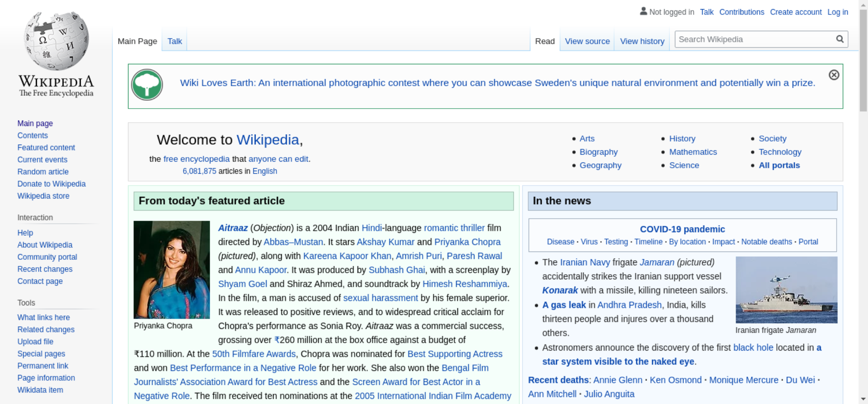This screenshot has width=868, height=404.
Task: Open Wiki Loves Earth contest link
Action: 497,83
